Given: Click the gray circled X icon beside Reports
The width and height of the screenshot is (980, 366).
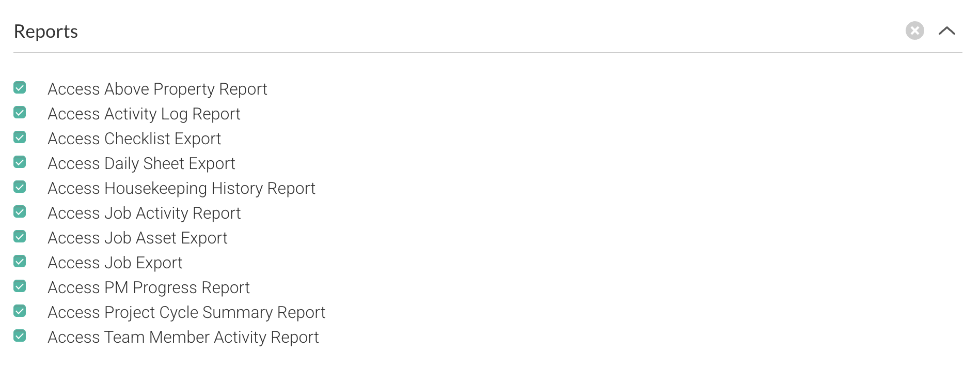Looking at the screenshot, I should click(914, 30).
